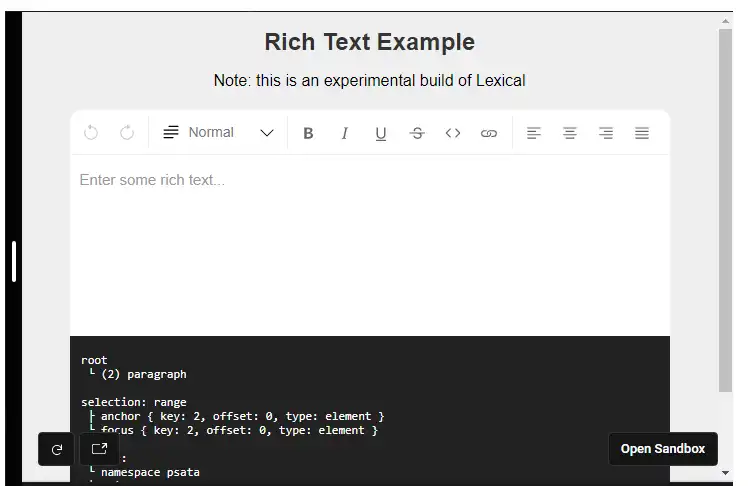Click 'root' in the tree view

94,360
